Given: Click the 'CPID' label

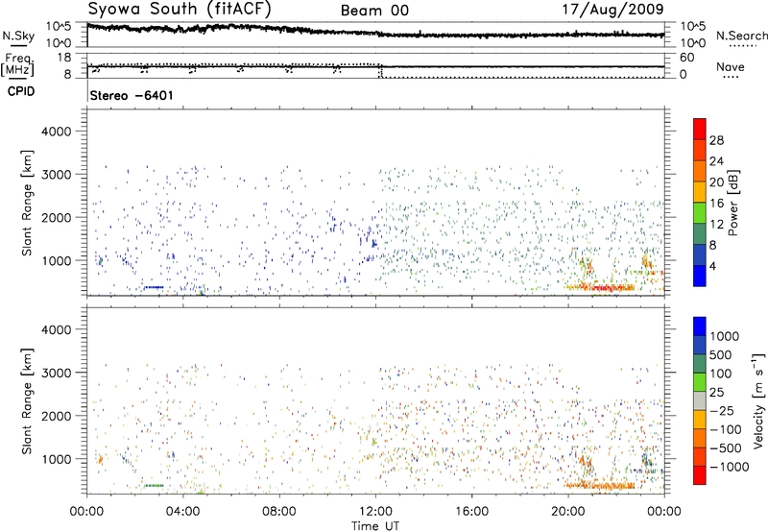Looking at the screenshot, I should pos(21,91).
